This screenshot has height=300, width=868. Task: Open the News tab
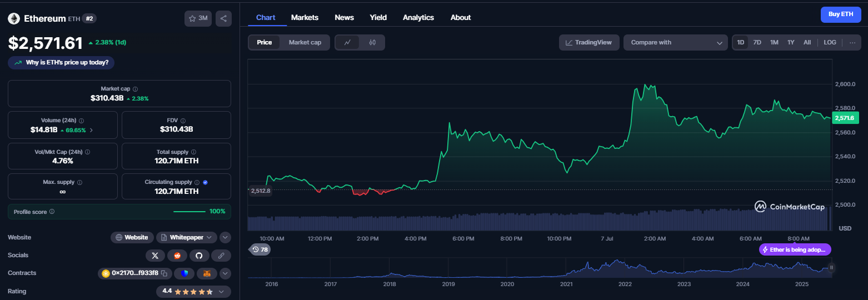(x=344, y=17)
